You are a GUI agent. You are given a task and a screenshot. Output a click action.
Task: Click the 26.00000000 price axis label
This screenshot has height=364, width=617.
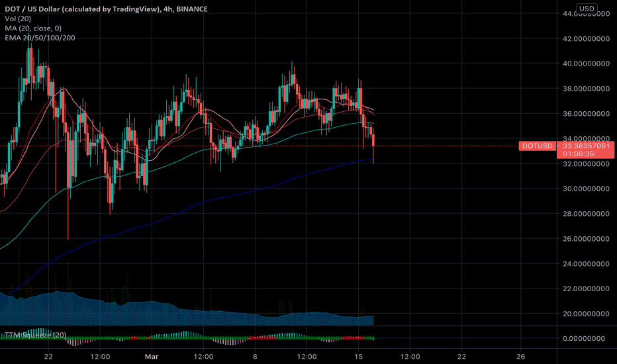coord(587,238)
